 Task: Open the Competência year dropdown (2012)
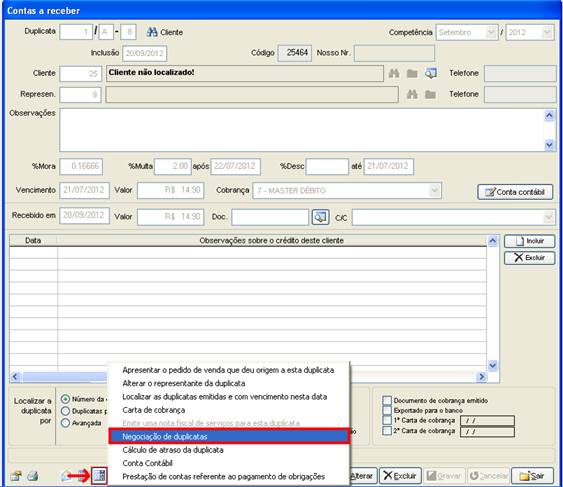pyautogui.click(x=547, y=32)
